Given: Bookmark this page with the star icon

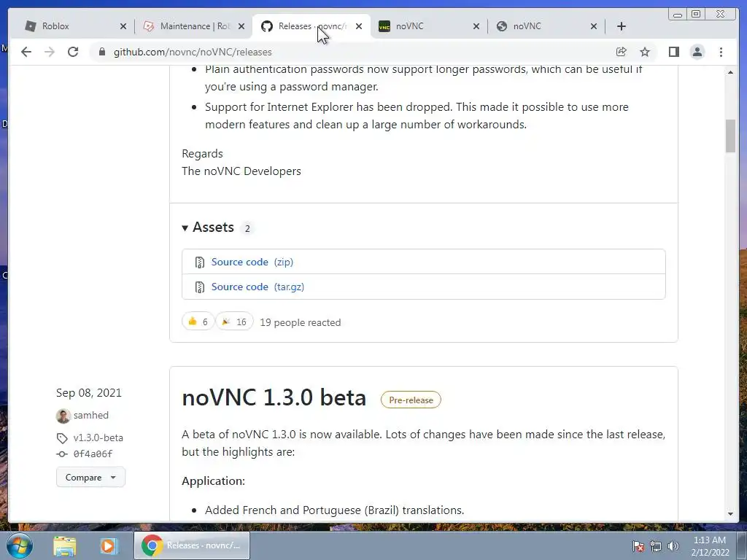Looking at the screenshot, I should pyautogui.click(x=645, y=52).
